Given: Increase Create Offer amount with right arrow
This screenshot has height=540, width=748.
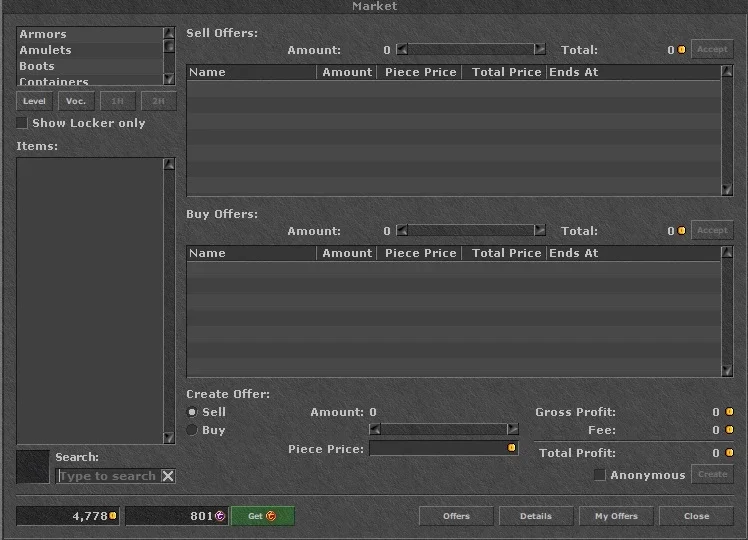Looking at the screenshot, I should pos(512,429).
